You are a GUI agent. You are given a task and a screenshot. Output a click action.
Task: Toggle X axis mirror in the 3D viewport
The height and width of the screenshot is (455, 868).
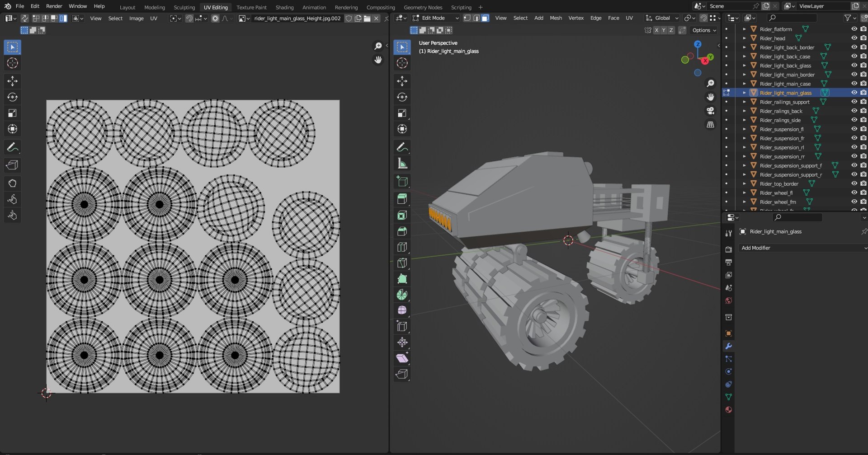point(656,30)
